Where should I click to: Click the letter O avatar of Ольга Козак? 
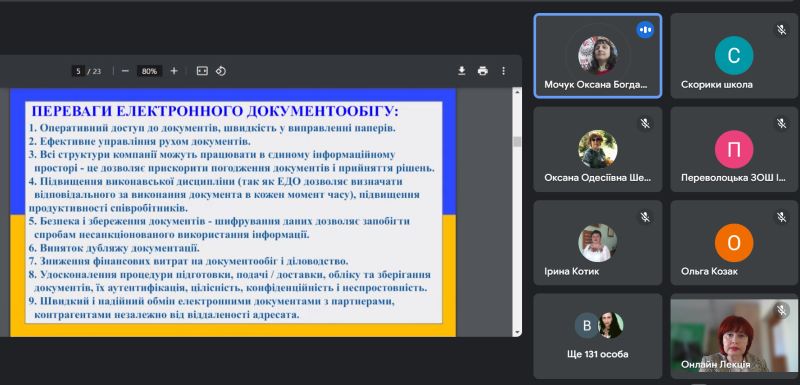point(734,243)
